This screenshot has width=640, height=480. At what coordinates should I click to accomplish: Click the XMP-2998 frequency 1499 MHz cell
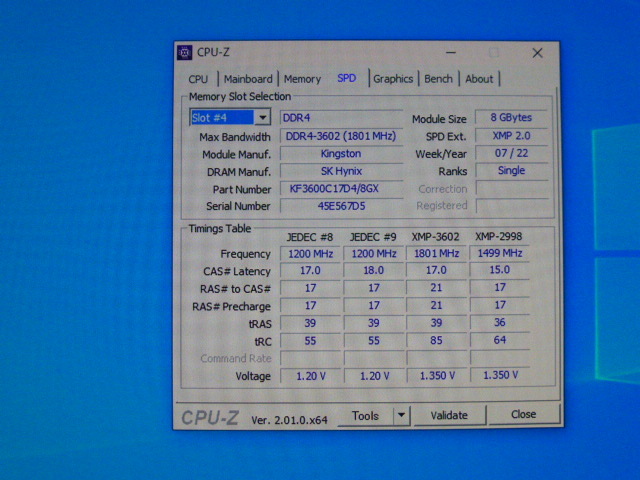500,253
